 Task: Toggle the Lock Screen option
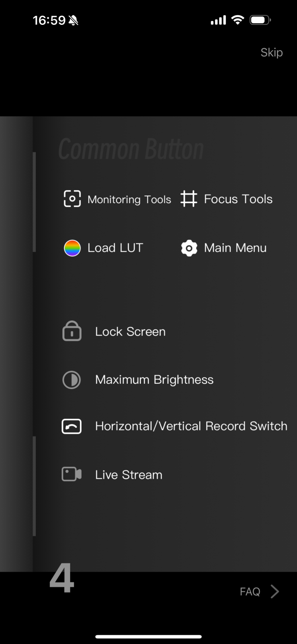pyautogui.click(x=130, y=332)
